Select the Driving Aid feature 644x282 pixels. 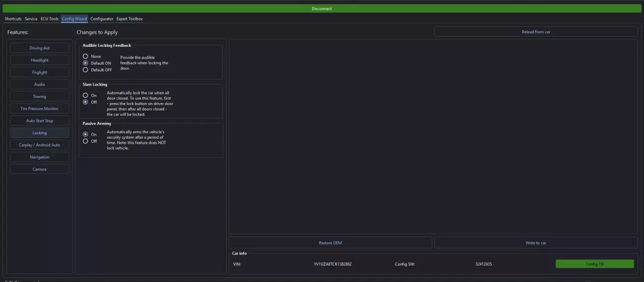(39, 48)
